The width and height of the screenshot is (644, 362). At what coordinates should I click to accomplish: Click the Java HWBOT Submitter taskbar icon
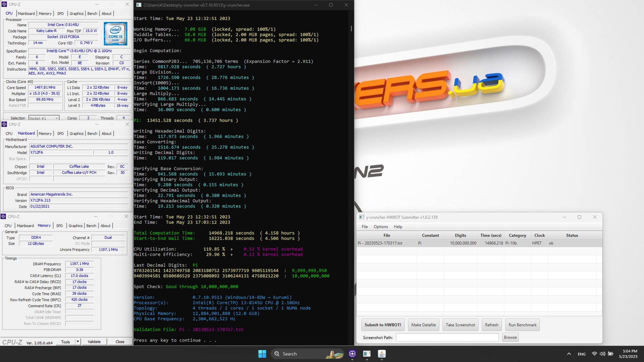click(x=382, y=354)
